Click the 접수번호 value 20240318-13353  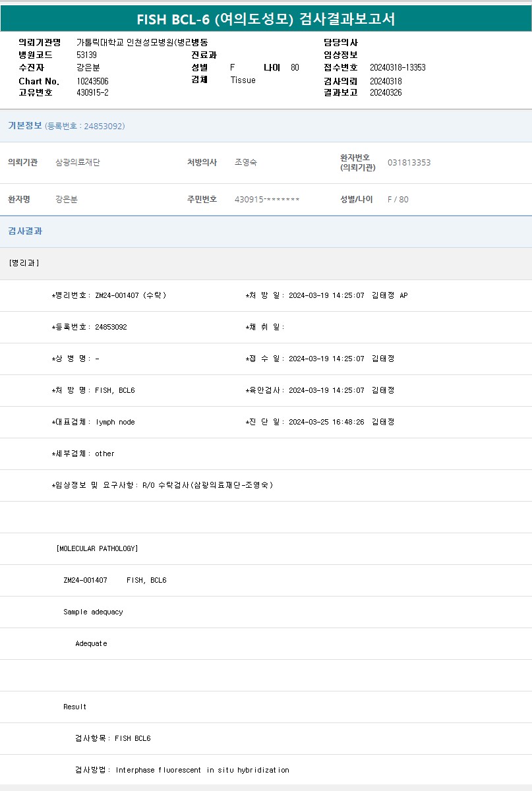click(398, 68)
